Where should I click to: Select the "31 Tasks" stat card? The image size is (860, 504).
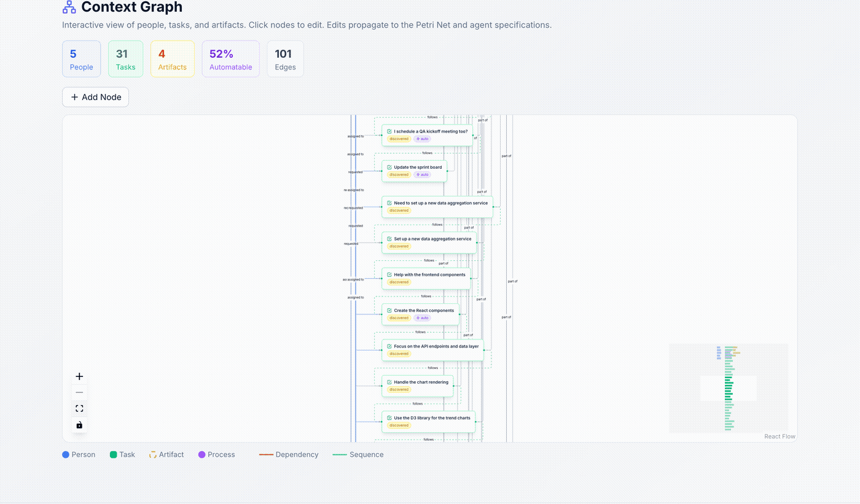coord(125,58)
